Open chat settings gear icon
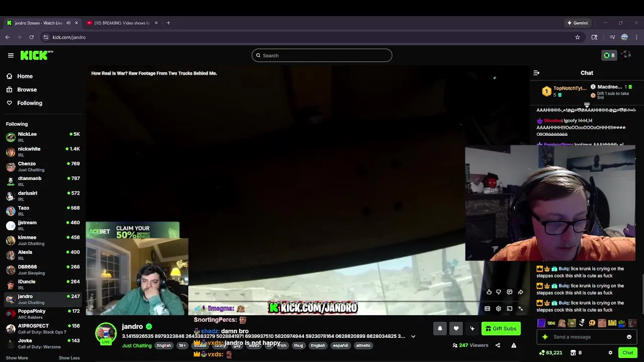 coord(610,353)
